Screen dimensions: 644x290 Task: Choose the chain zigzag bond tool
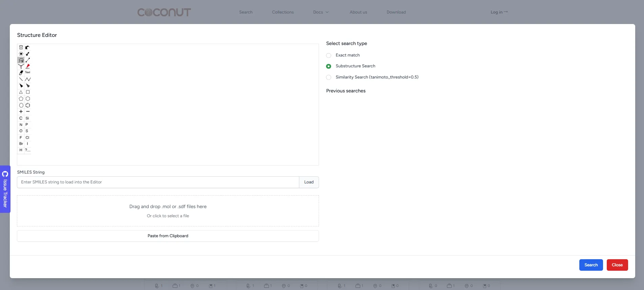click(28, 79)
